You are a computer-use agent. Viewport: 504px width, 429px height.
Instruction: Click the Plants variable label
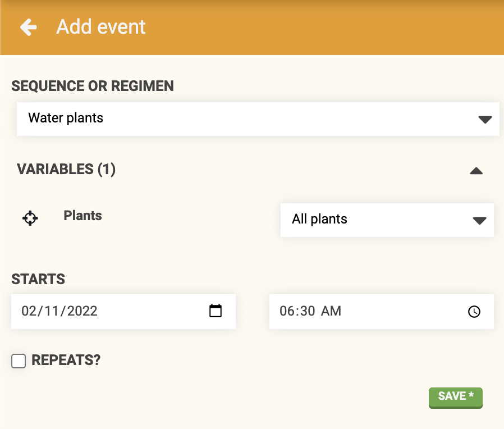coord(83,216)
